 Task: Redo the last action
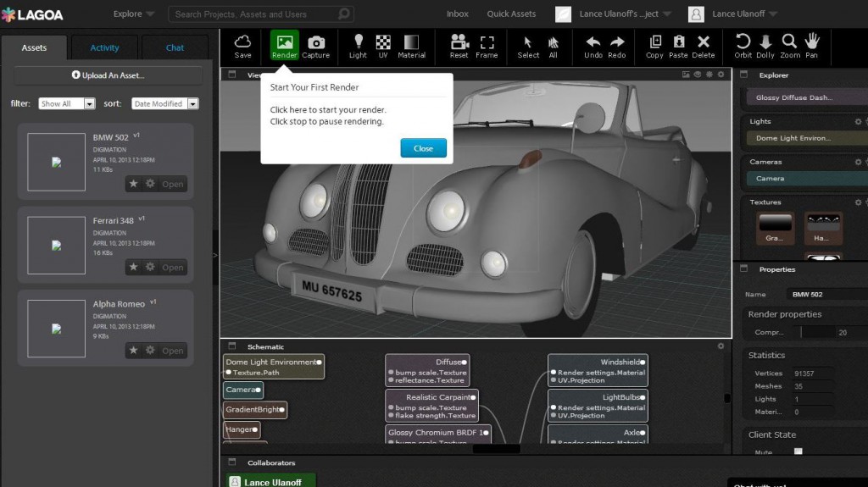(x=617, y=46)
